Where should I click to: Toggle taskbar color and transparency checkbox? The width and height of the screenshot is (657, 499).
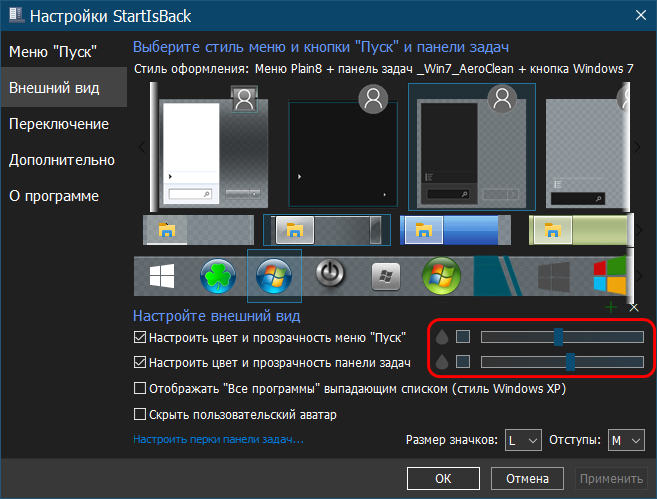point(140,362)
